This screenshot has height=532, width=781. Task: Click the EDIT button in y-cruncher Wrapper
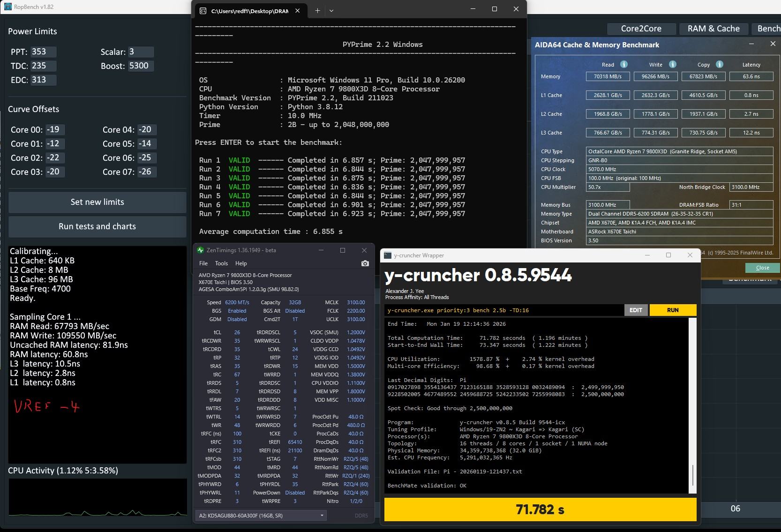point(636,310)
